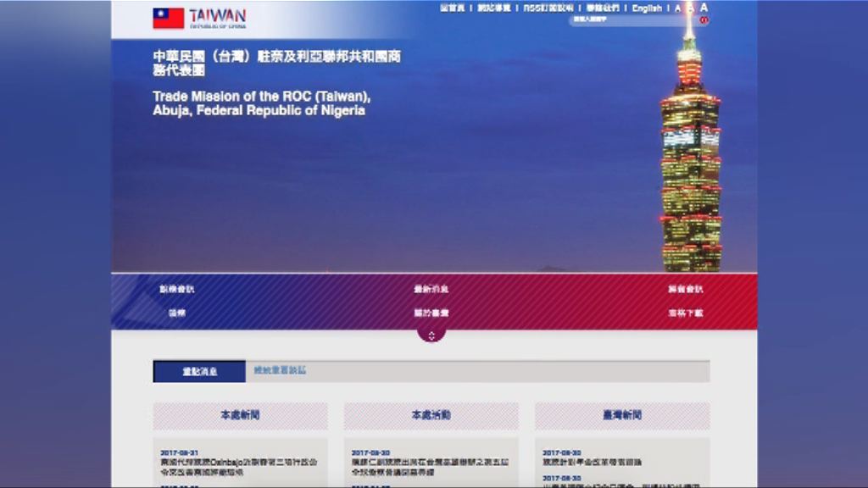Open 最新消息 in the navigation band
Viewport: 868px width, 488px height.
[431, 289]
